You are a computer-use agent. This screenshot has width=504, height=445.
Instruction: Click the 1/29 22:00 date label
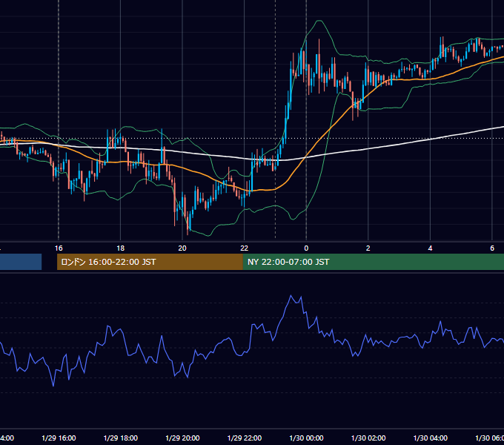point(245,438)
